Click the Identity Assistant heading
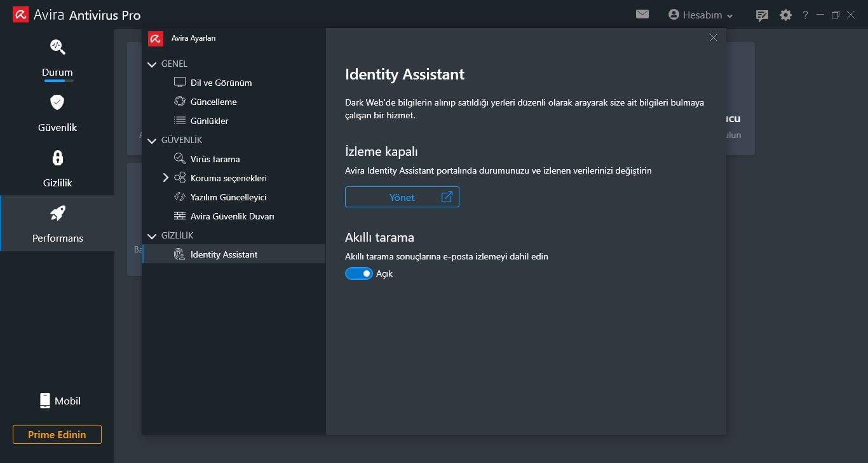 [405, 74]
